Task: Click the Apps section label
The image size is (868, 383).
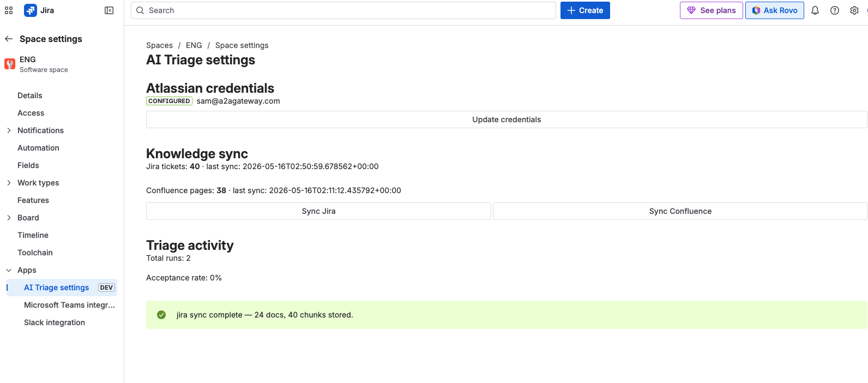Action: (x=27, y=270)
